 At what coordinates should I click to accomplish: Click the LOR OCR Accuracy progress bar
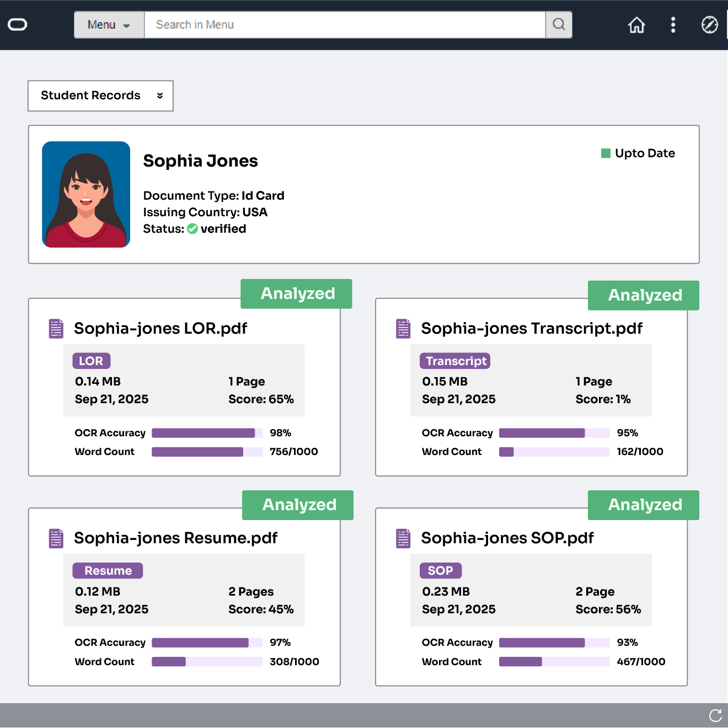(x=207, y=433)
